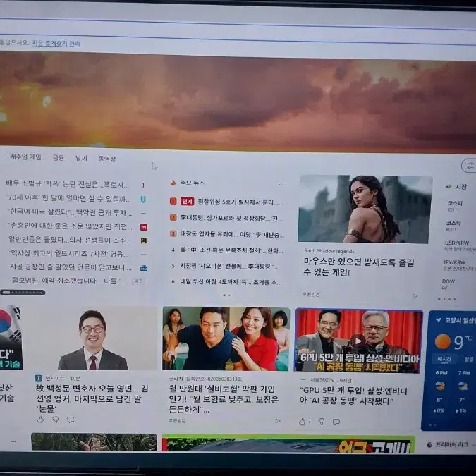Open the feed personalization settings icon
The width and height of the screenshot is (476, 476).
[x=469, y=166]
